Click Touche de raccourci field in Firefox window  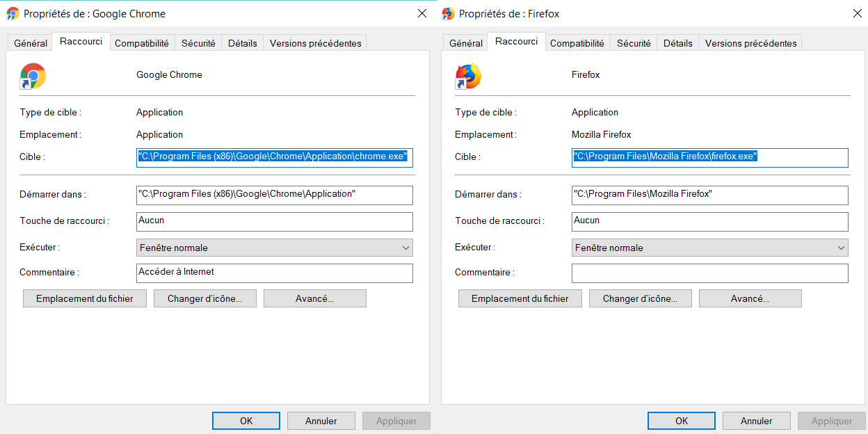(x=710, y=221)
